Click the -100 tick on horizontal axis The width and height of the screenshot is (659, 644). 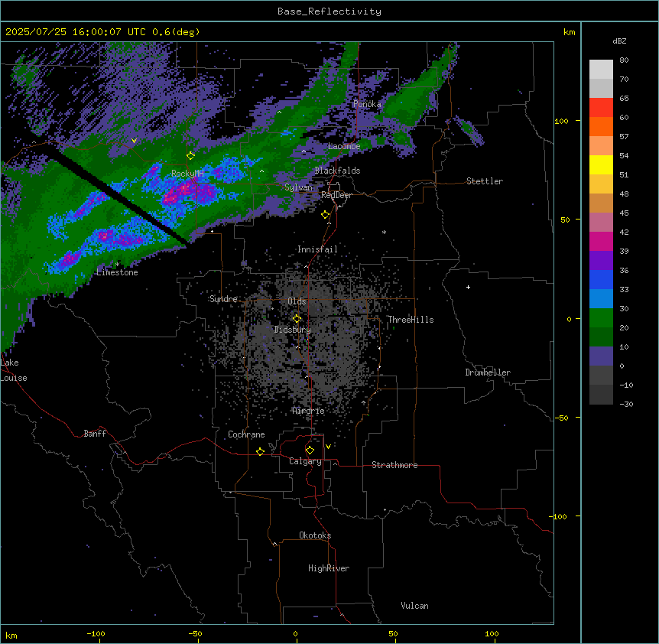tap(96, 633)
